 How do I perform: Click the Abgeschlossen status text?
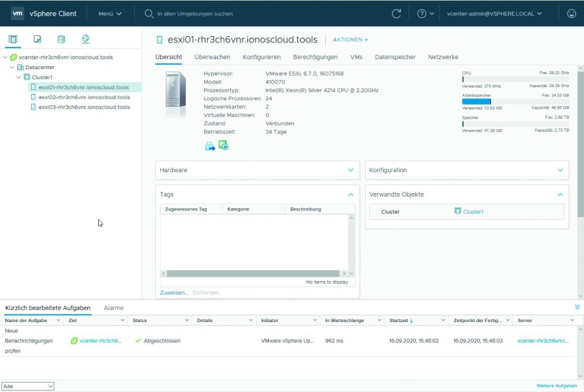[x=162, y=341]
